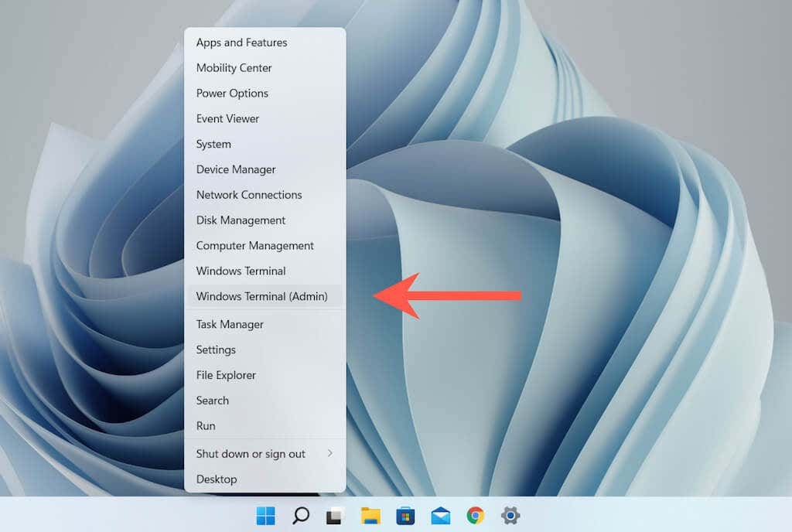Choose Apps and Features
Screen dimensions: 792x532
241,43
